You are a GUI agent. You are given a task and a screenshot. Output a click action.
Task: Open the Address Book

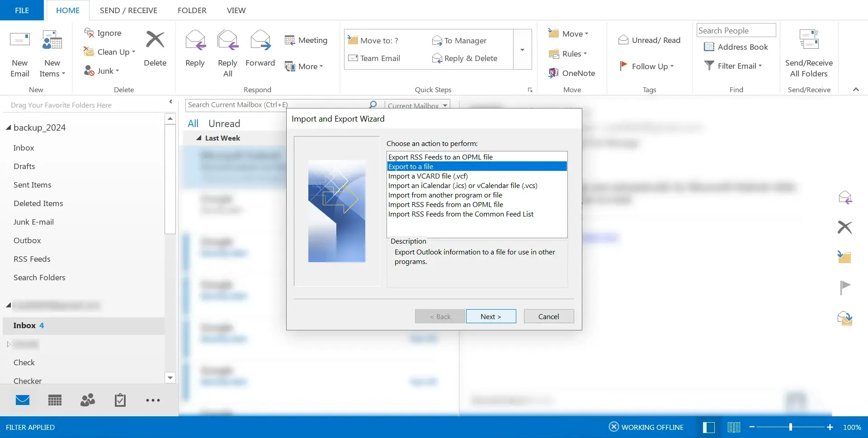coord(736,47)
